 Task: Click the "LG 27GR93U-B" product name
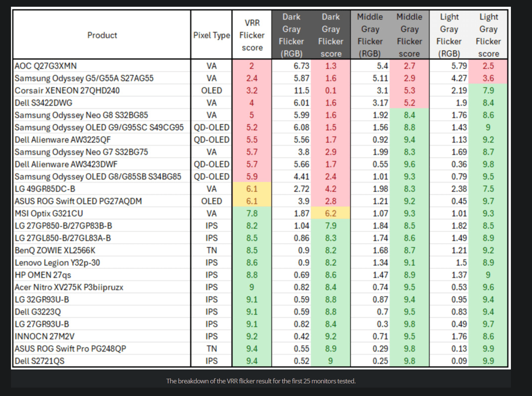point(42,323)
